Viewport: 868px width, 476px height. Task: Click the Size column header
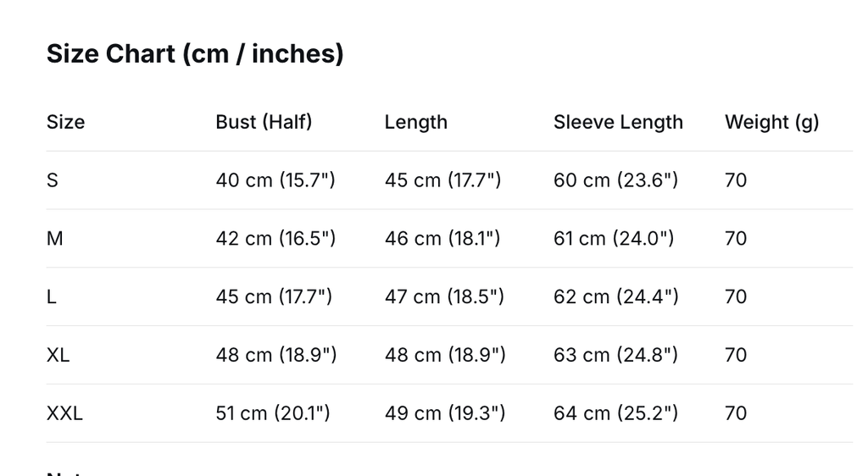65,122
